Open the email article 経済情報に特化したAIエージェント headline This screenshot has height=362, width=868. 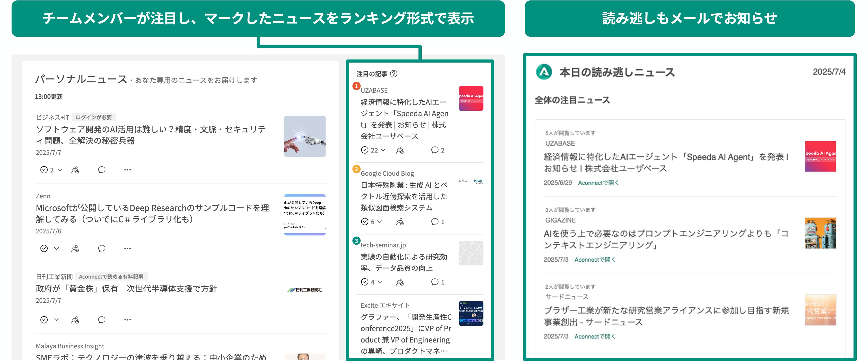pyautogui.click(x=666, y=162)
